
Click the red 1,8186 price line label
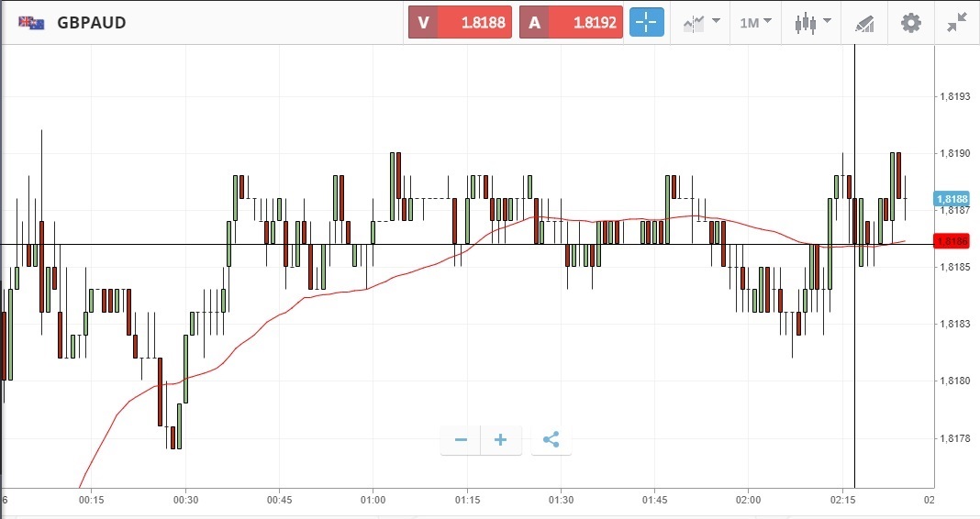(x=952, y=242)
